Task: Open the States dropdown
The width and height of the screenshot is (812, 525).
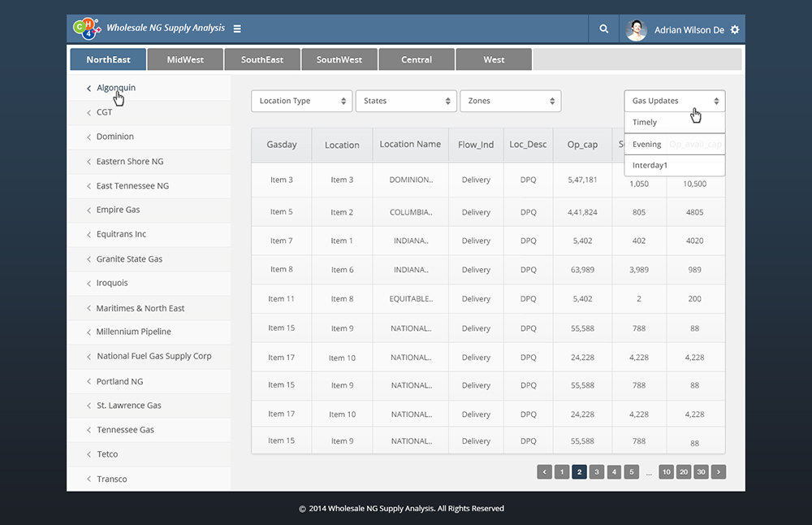Action: click(405, 101)
